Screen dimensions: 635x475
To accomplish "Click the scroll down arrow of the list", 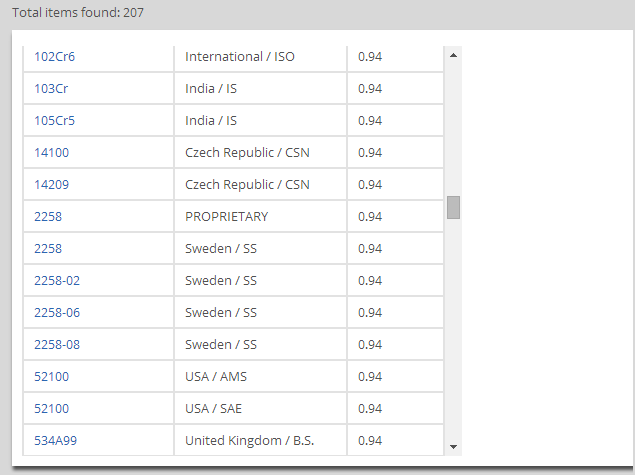I will (x=454, y=447).
